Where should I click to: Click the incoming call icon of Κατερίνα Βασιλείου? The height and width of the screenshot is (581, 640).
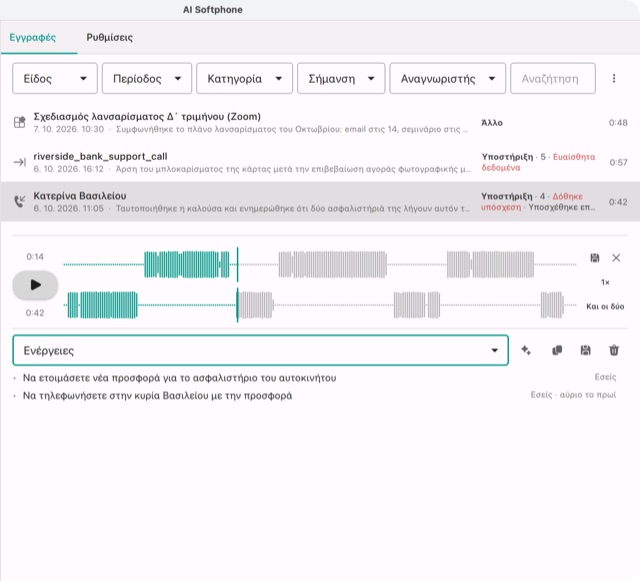click(20, 201)
